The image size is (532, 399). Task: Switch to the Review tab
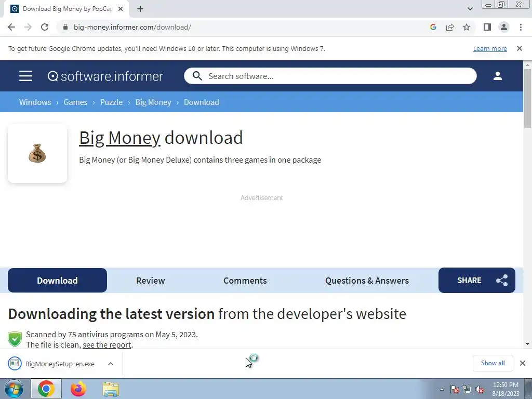click(150, 281)
